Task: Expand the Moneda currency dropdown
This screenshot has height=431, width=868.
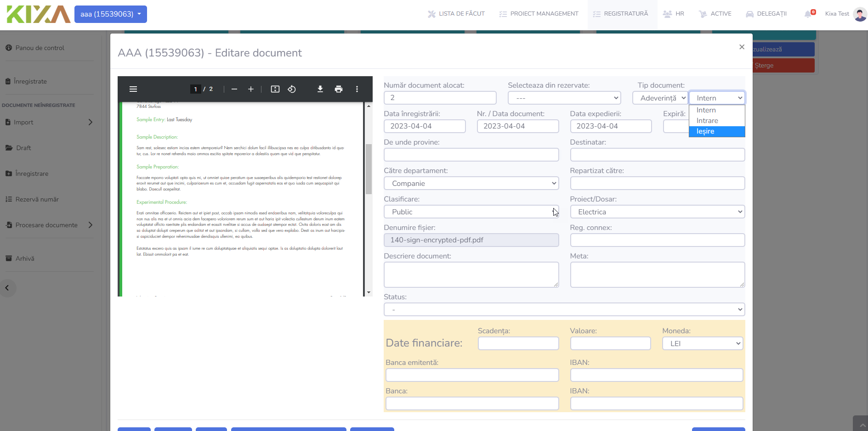Action: (x=702, y=343)
